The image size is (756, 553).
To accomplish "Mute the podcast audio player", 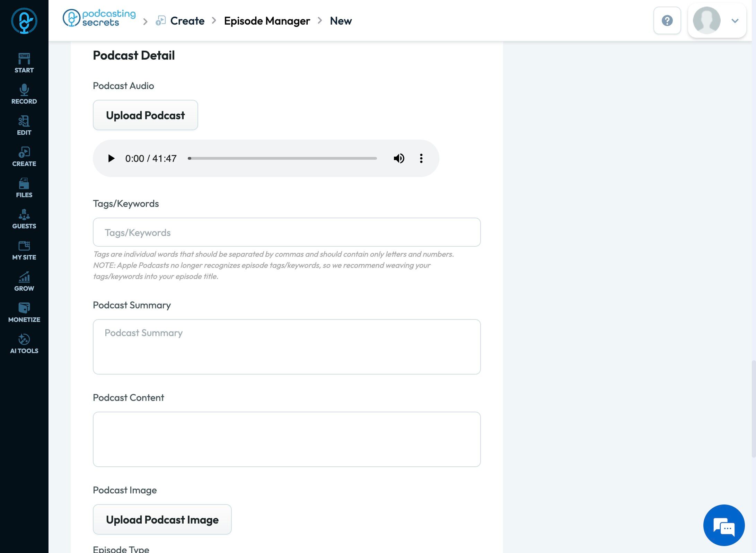I will [x=399, y=158].
